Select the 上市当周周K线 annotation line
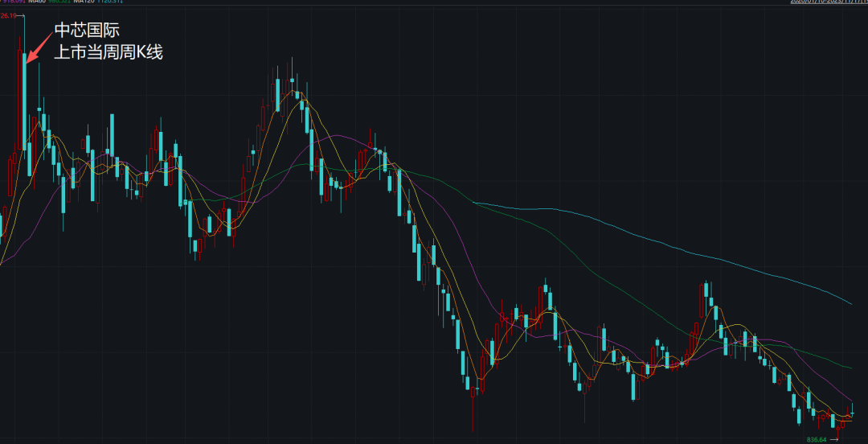The image size is (868, 444). pyautogui.click(x=108, y=52)
